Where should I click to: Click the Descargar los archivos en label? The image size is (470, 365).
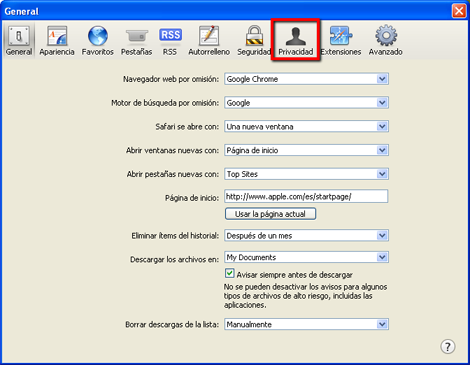pyautogui.click(x=175, y=259)
